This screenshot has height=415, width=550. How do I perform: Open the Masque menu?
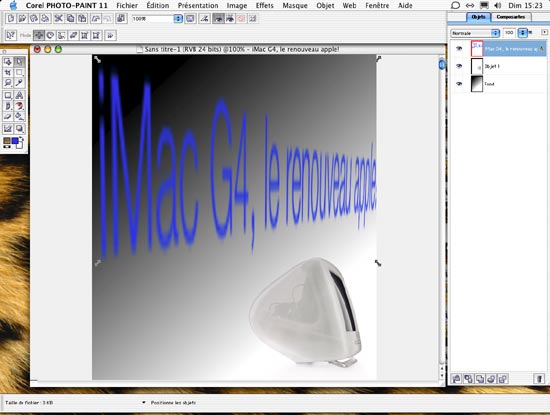(295, 5)
